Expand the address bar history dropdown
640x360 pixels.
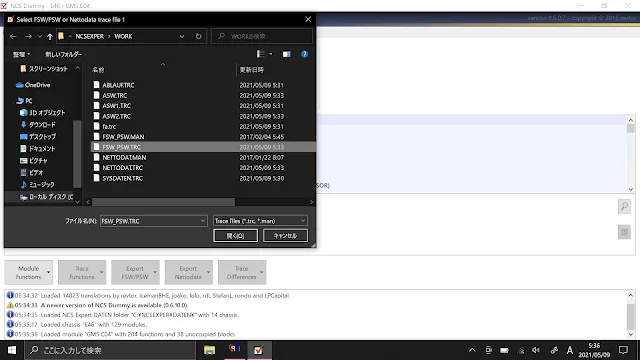(x=182, y=36)
